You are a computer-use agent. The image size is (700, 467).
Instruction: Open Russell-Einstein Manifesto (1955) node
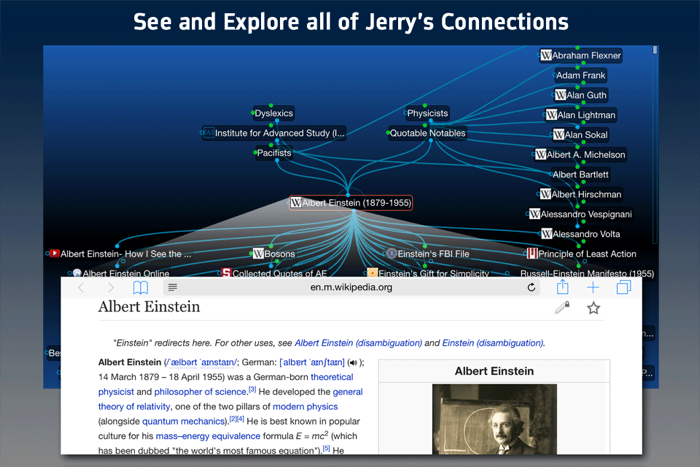pos(587,273)
